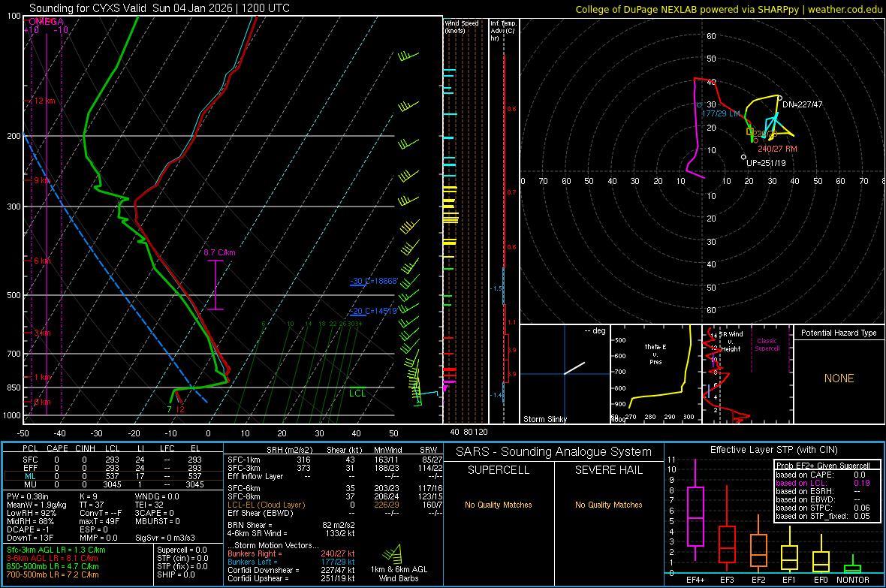This screenshot has height=588, width=886.
Task: Click the Wind Speed (knots) panel header
Action: [462, 26]
